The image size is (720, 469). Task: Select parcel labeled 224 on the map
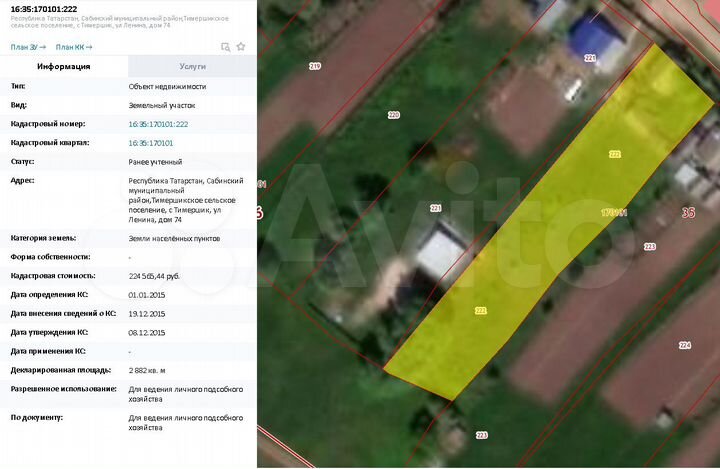coord(684,345)
